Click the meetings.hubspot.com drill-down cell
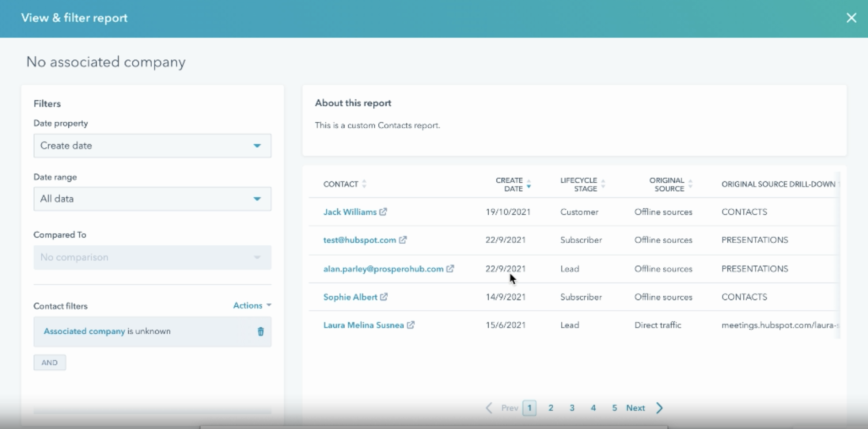Screen dimensions: 868x429 (x=780, y=325)
